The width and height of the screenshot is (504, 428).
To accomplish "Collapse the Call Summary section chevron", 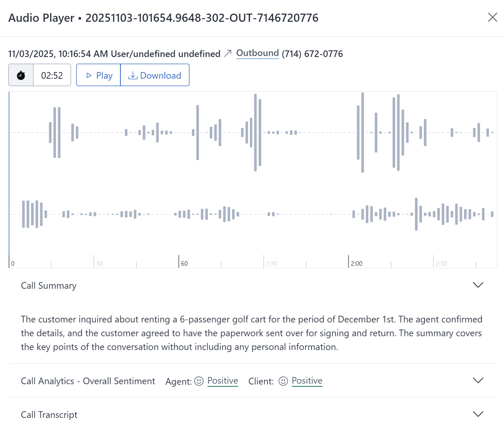I will point(478,285).
